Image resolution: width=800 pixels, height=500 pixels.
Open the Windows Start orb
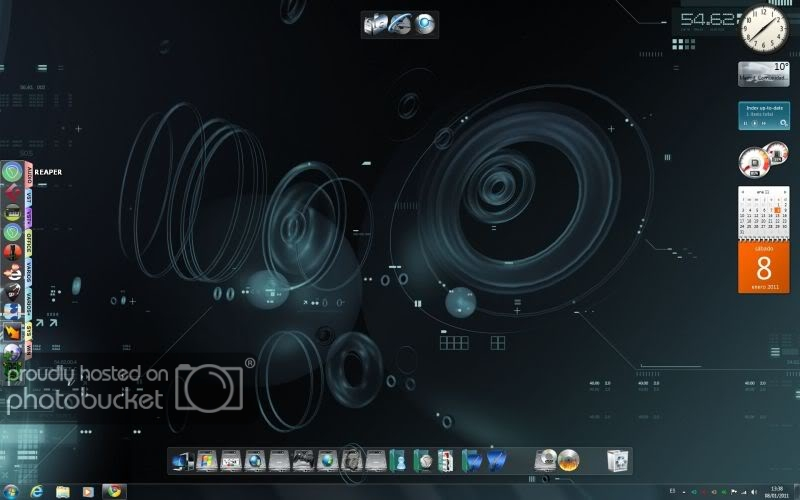(x=11, y=492)
